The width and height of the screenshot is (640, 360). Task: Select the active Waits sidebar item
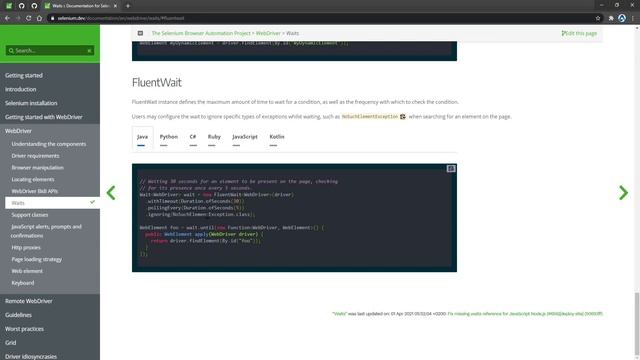coord(52,203)
